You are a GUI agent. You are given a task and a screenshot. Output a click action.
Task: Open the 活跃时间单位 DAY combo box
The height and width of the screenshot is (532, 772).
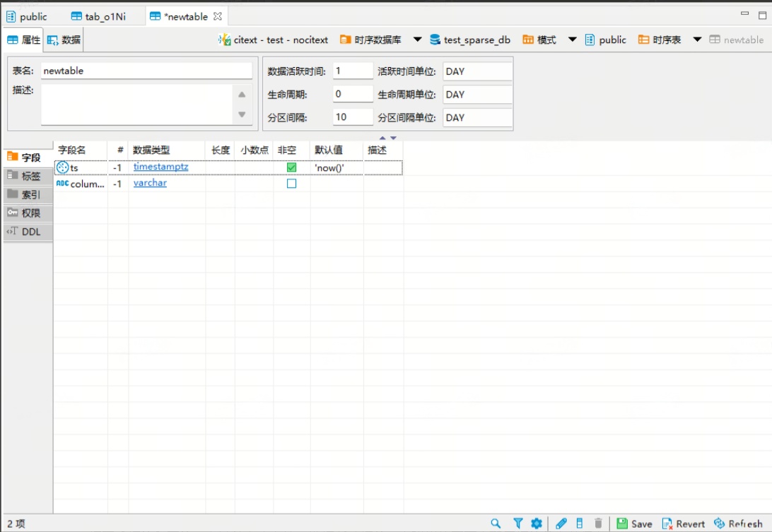(477, 71)
